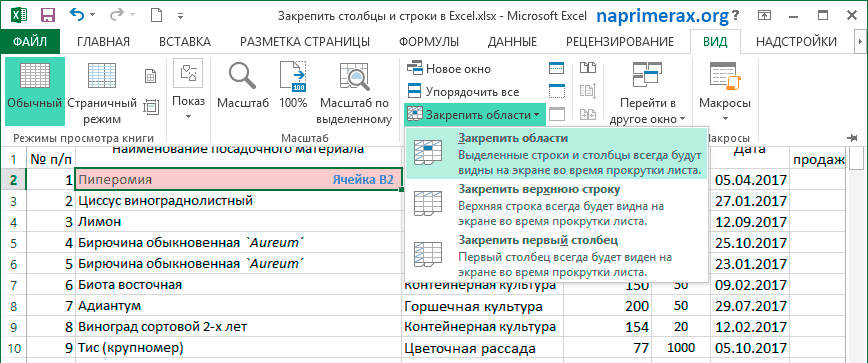
Task: Select header cell № п/п
Action: pyautogui.click(x=51, y=159)
